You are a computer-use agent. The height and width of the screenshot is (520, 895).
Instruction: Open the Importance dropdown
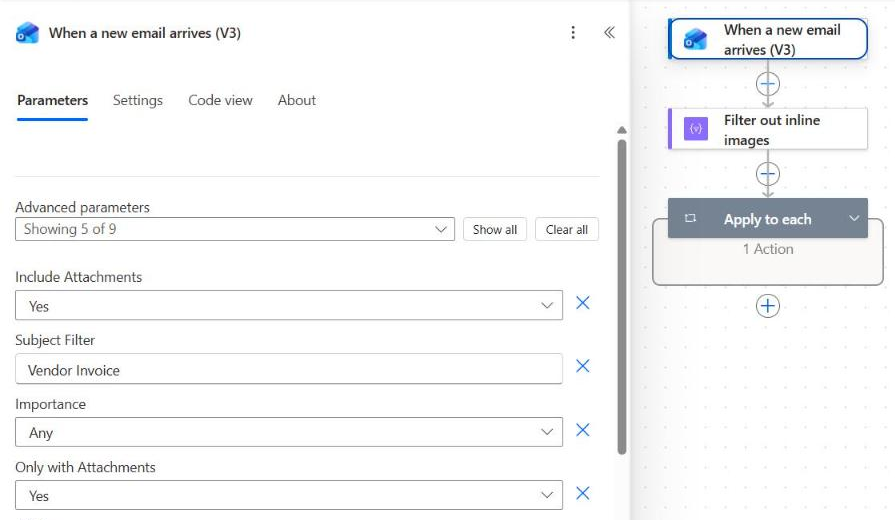[289, 432]
